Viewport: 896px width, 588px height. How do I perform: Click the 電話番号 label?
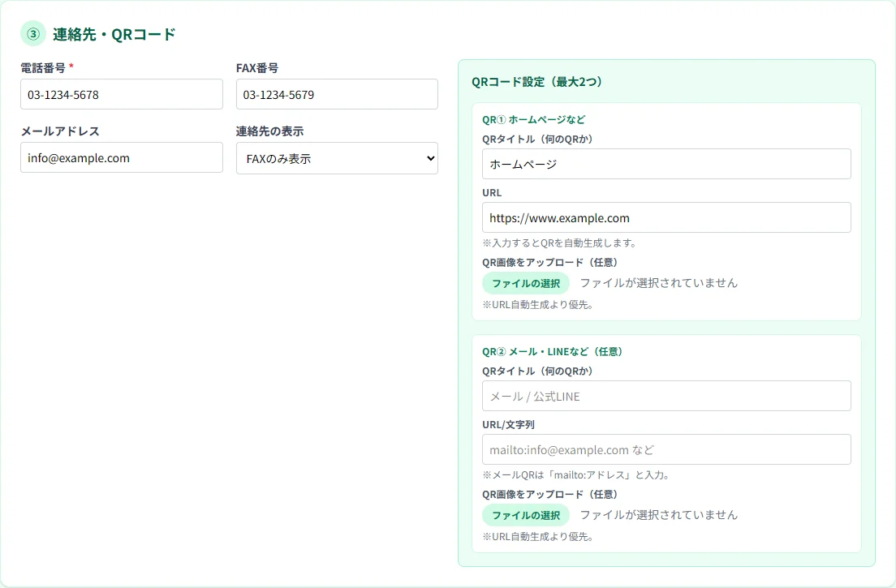click(43, 67)
